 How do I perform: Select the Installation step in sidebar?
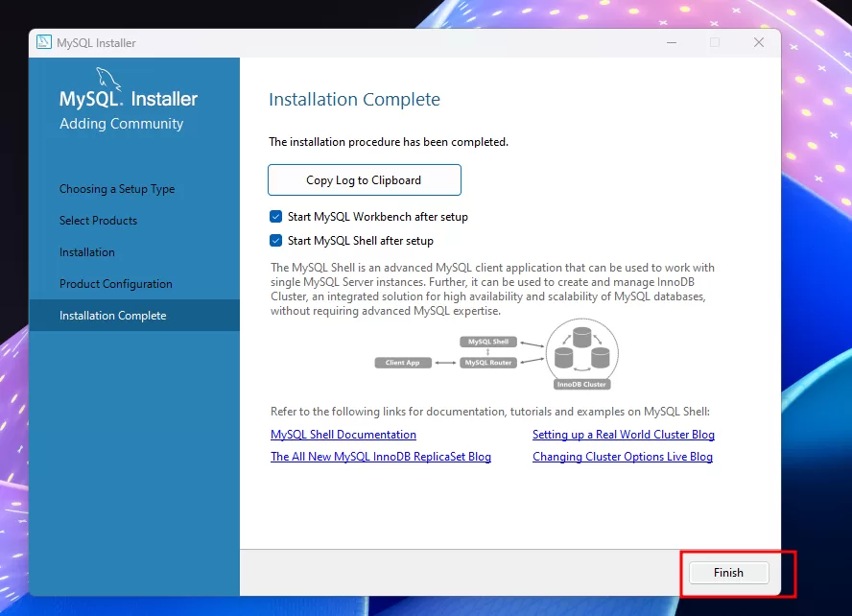[87, 252]
